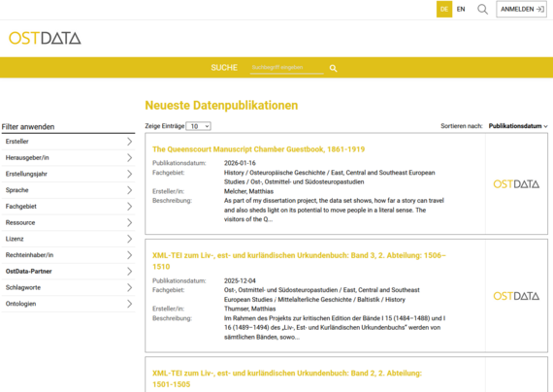The image size is (553, 392).
Task: Expand the Ersteller filter
Action: pyautogui.click(x=68, y=142)
